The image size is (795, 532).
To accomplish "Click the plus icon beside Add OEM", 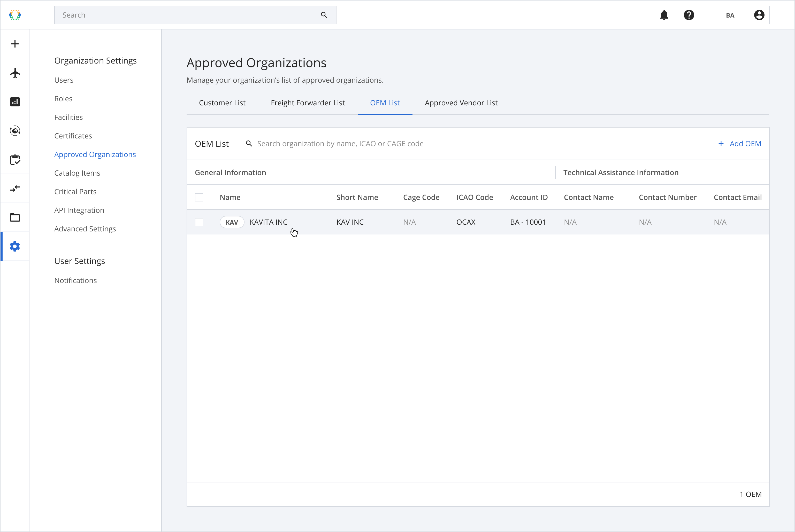I will click(x=721, y=144).
